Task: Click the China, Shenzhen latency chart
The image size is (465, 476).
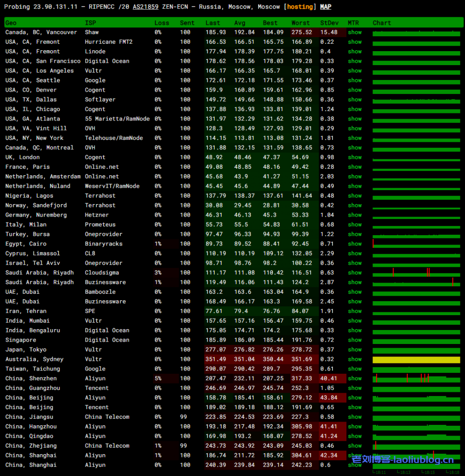Action: click(416, 378)
